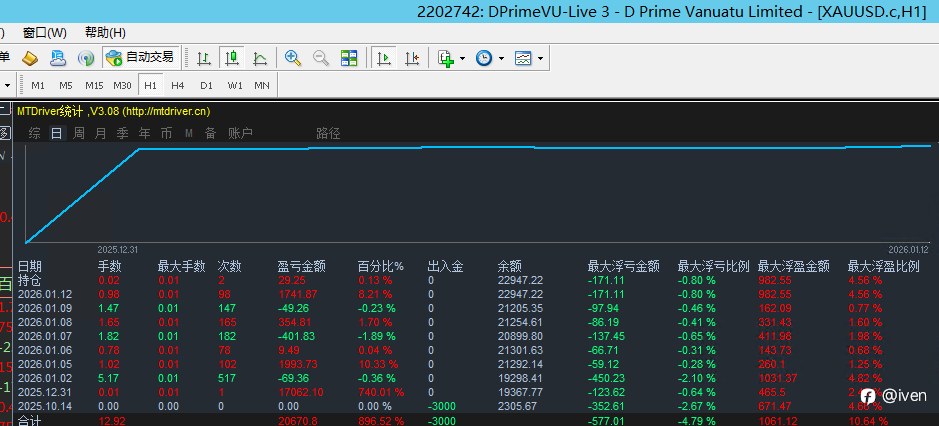This screenshot has height=426, width=939.
Task: Click the 最大浮亏金额 column header
Action: coord(623,267)
